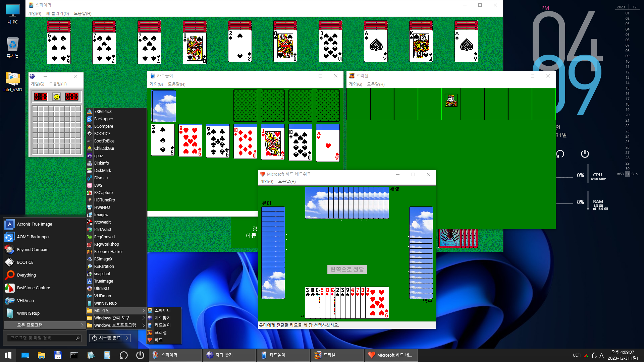Select 프리셀 from the games submenu
The image size is (644, 362).
click(164, 333)
